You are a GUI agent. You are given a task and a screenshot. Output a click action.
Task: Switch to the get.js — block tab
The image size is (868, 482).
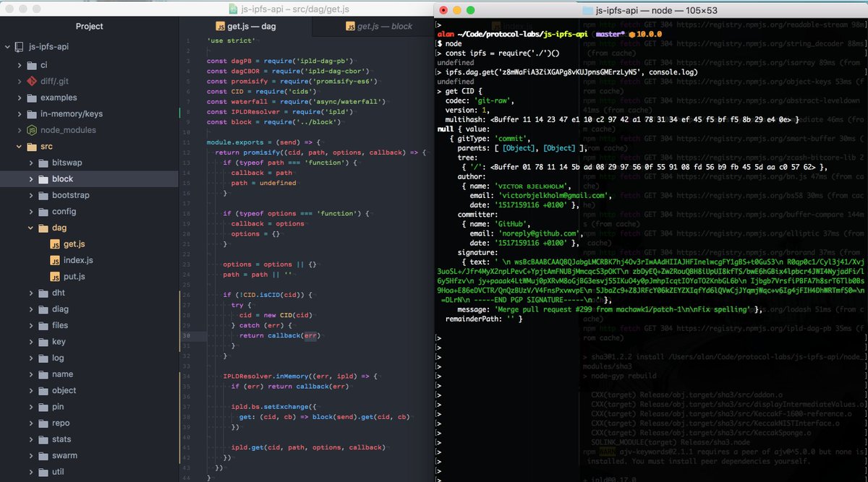pyautogui.click(x=373, y=27)
